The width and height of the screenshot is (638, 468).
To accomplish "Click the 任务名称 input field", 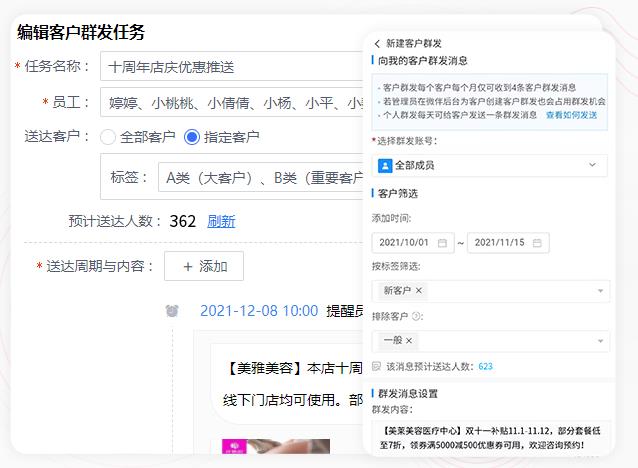I will [230, 67].
